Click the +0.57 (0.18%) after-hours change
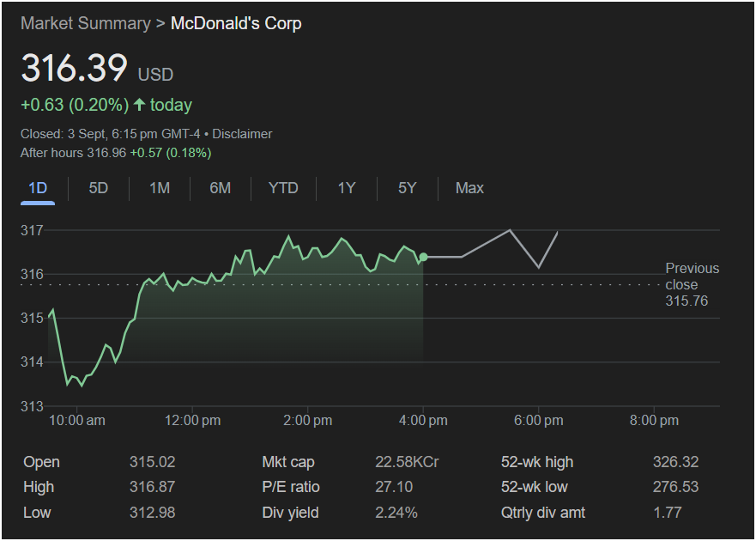 point(171,153)
